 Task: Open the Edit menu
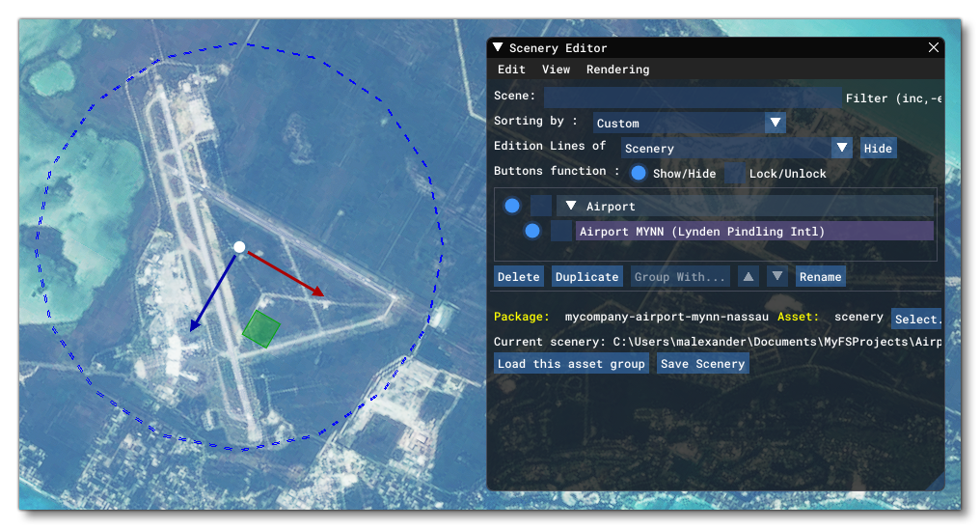tap(511, 70)
